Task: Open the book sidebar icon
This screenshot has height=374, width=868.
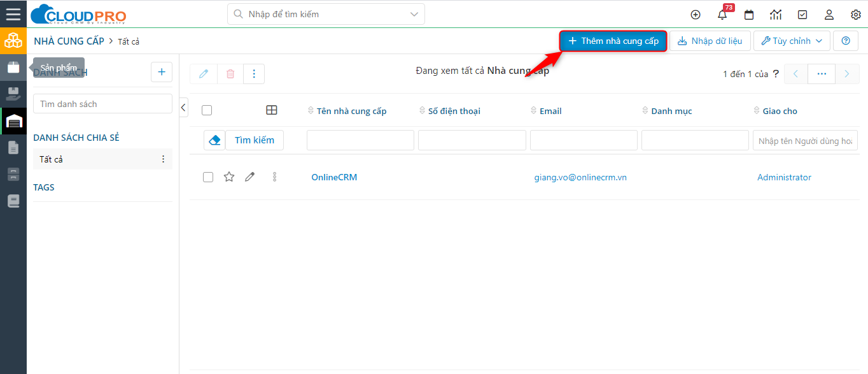Action: [13, 201]
